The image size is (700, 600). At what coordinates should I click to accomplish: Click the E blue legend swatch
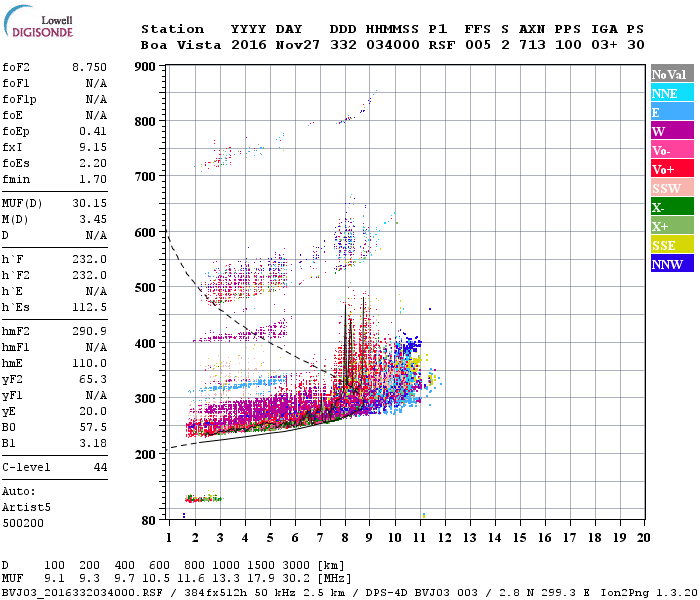tap(672, 112)
